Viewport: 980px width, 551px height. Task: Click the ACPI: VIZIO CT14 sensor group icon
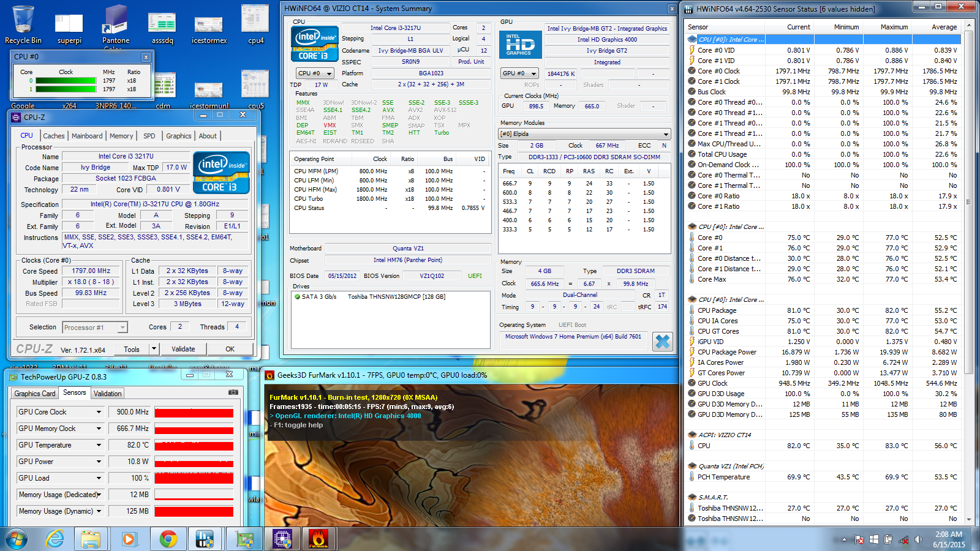692,435
